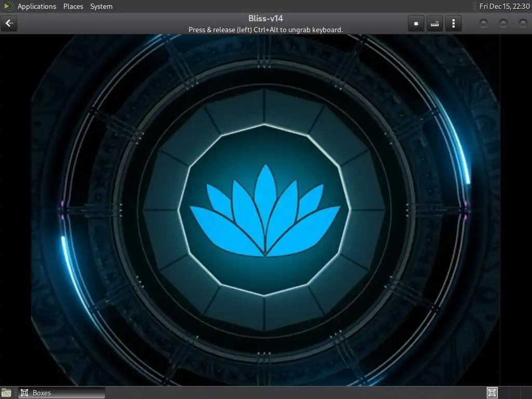Go back using the Boxes back arrow
The width and height of the screenshot is (532, 399).
9,23
